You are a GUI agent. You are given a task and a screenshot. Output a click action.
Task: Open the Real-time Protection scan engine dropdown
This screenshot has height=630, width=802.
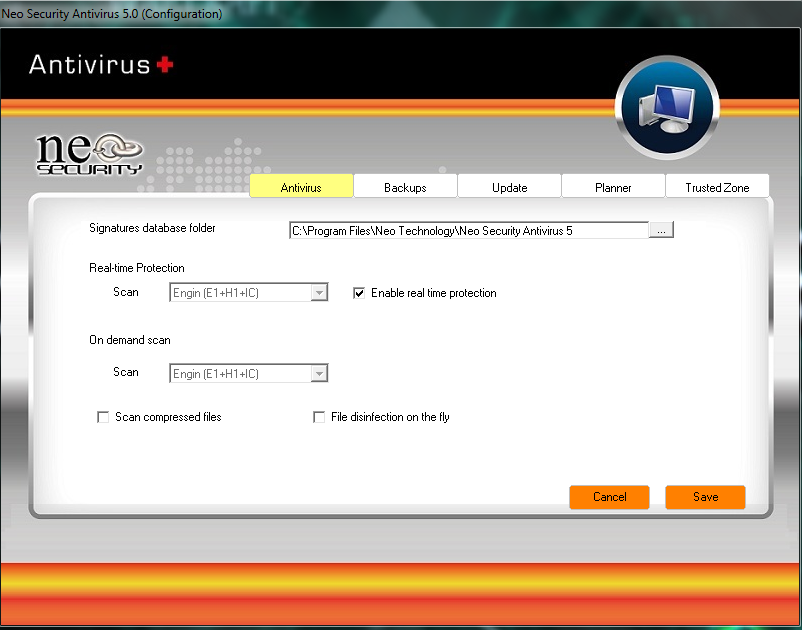pos(249,292)
